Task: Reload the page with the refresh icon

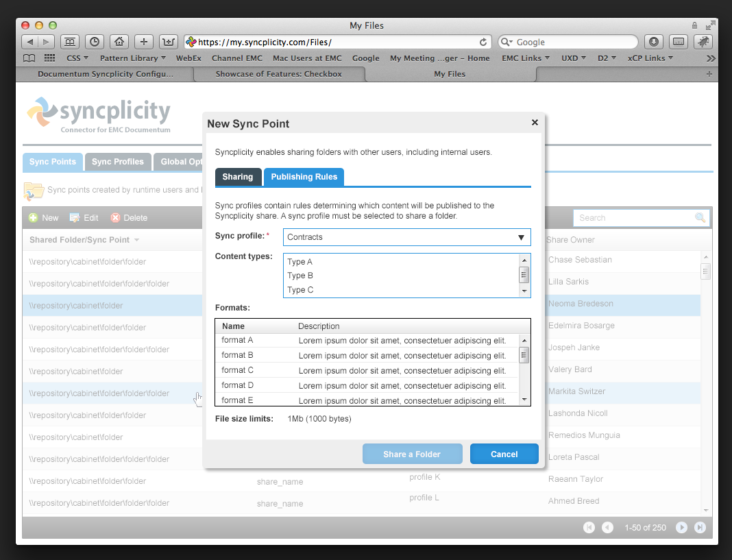Action: coord(483,42)
